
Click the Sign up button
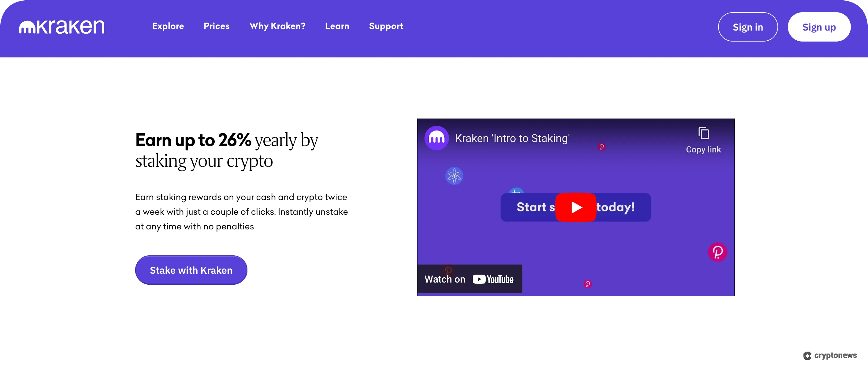pyautogui.click(x=819, y=27)
